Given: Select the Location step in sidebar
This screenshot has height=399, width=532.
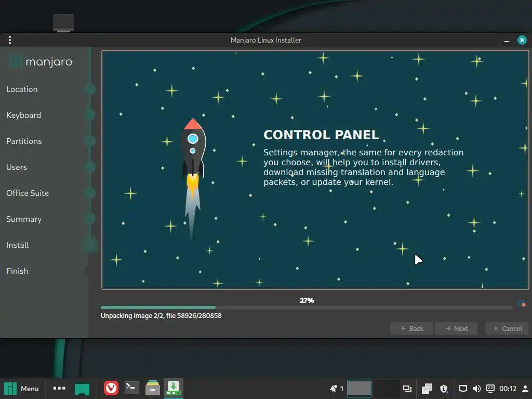Looking at the screenshot, I should pyautogui.click(x=22, y=89).
